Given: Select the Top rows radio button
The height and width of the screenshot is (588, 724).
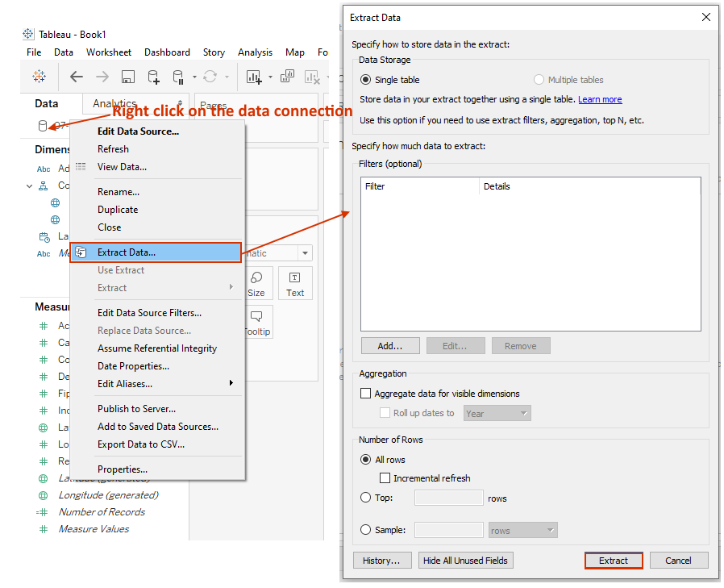Looking at the screenshot, I should pyautogui.click(x=365, y=498).
